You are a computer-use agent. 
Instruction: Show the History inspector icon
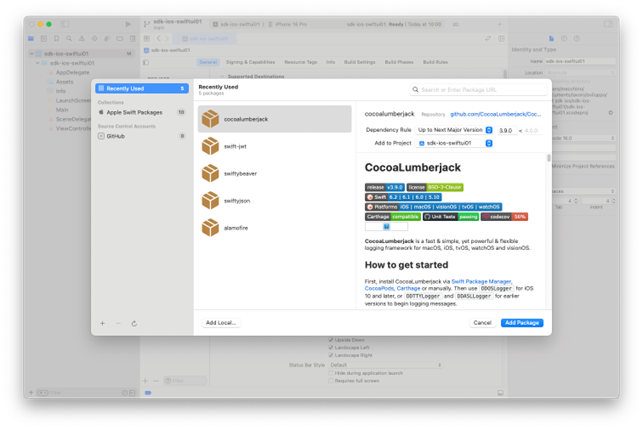tap(564, 39)
